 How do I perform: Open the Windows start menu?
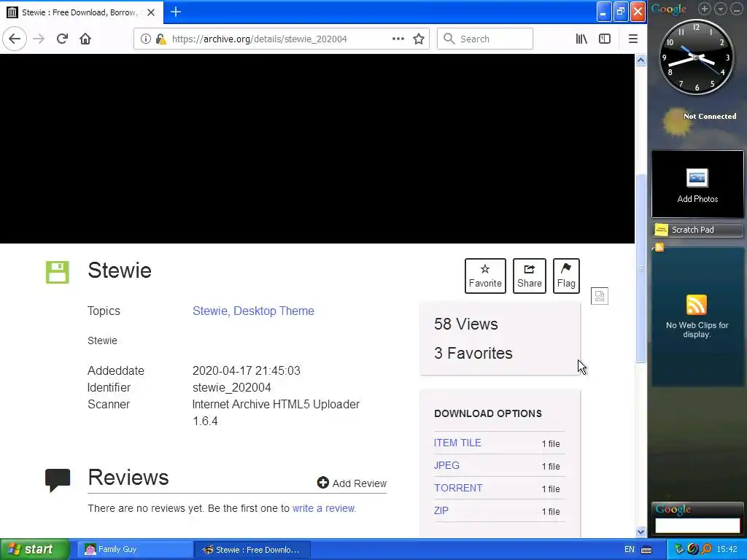[34, 549]
